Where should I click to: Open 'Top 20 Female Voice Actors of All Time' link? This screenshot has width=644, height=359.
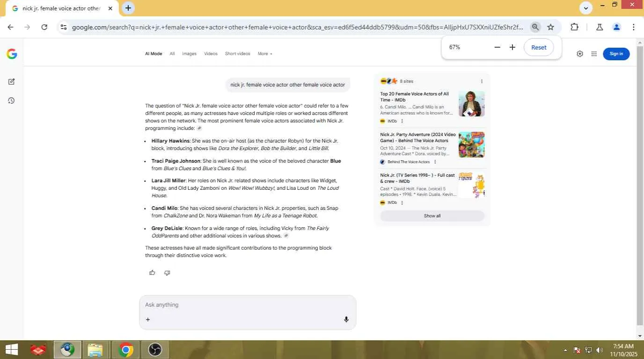[x=414, y=97]
